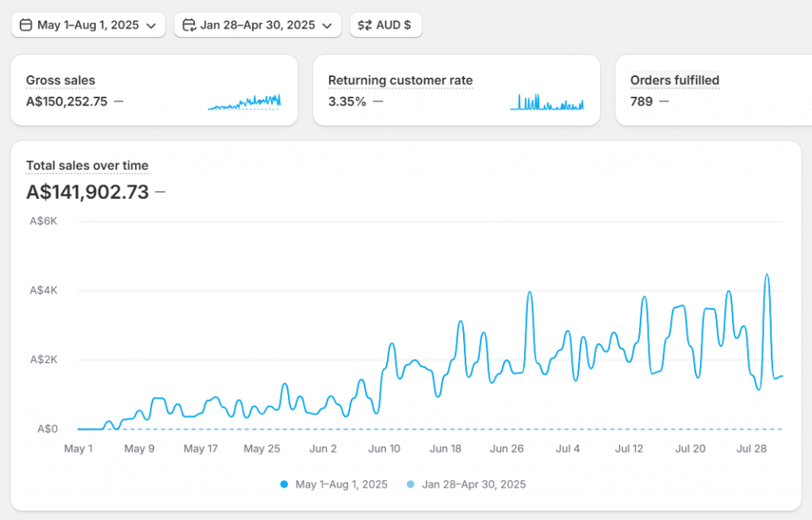Click the comparison arrows icon before Jan 28 date
812x520 pixels.
click(x=189, y=25)
